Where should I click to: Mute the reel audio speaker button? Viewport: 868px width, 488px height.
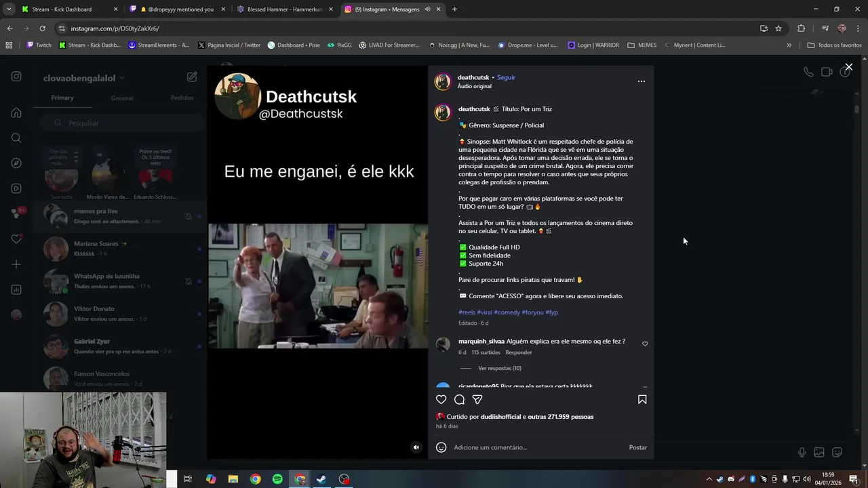(416, 447)
